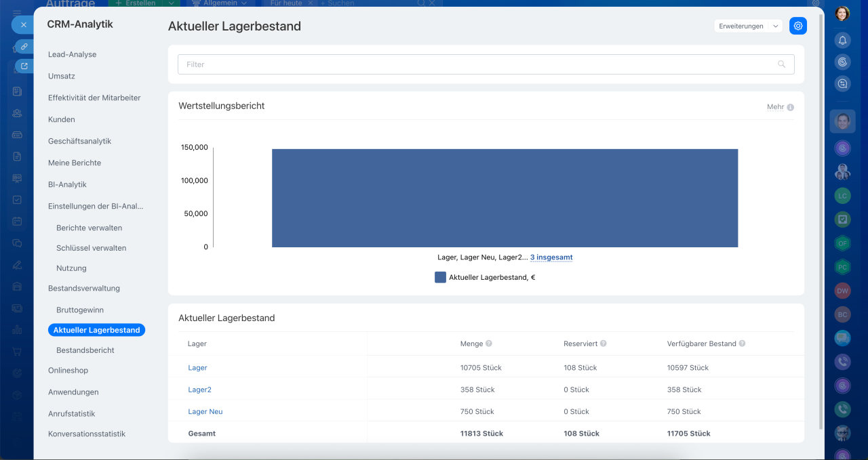
Task: Select Bruttogewinn report in sidebar
Action: pos(80,310)
